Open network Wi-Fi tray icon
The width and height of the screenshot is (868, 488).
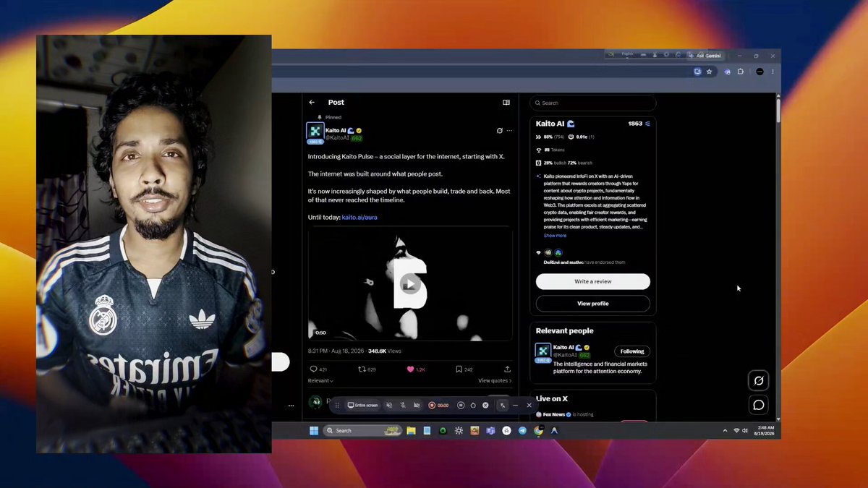point(736,430)
